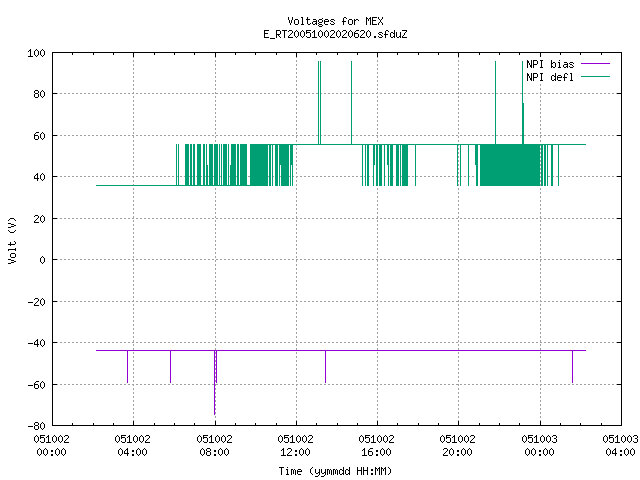Click the y-axis tick label 40
The height and width of the screenshot is (480, 640).
click(x=40, y=177)
